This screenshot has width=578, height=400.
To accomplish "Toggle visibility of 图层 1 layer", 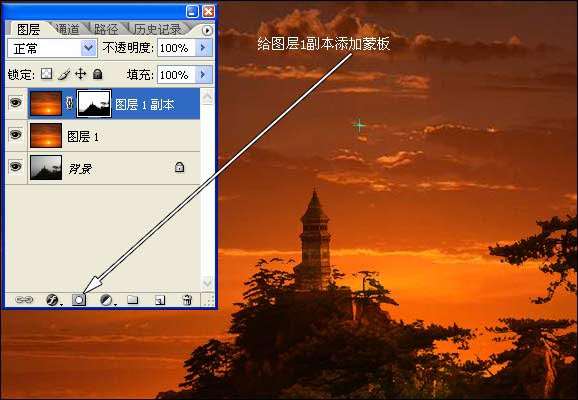I will 15,135.
